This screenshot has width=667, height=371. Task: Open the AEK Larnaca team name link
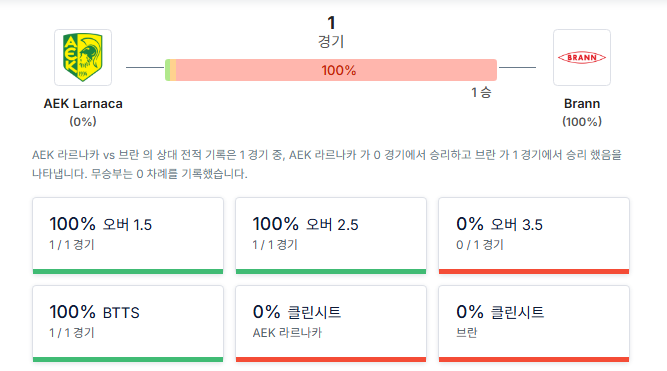pyautogui.click(x=83, y=103)
